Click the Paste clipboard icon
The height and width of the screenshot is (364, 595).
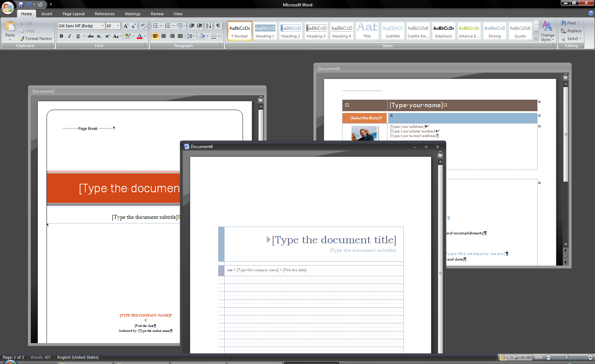(10, 26)
